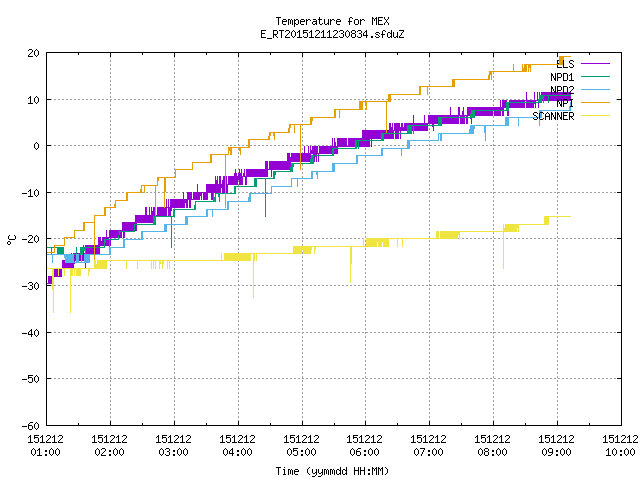Viewport: 640px width, 480px height.
Task: Click the blue NPD2 legend line sample
Action: click(x=595, y=89)
